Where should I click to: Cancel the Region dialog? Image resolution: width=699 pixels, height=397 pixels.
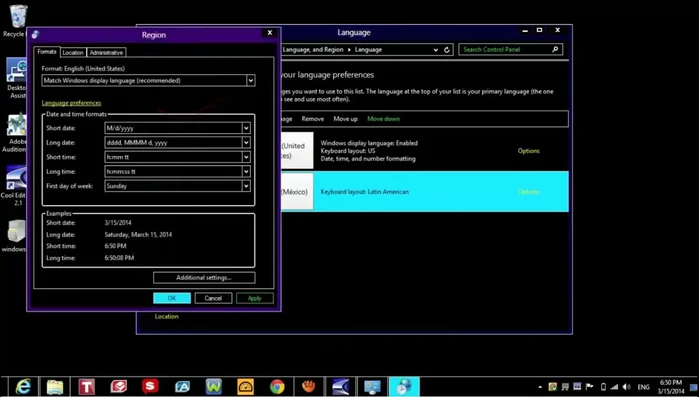213,298
